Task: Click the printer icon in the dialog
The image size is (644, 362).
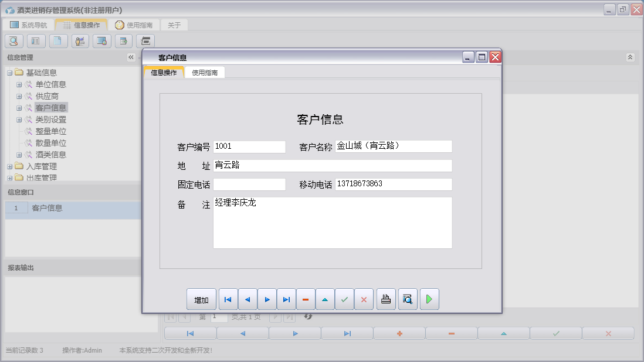Action: pos(386,299)
